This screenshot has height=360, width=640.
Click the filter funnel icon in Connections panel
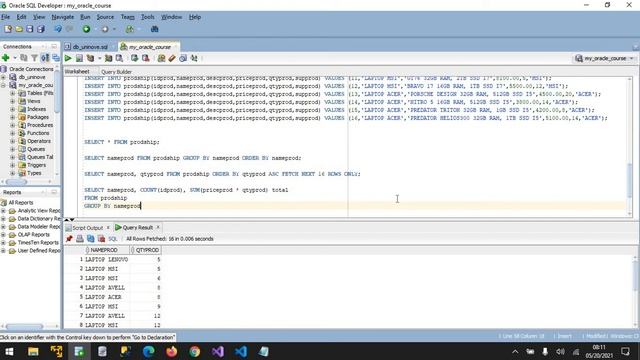point(34,58)
